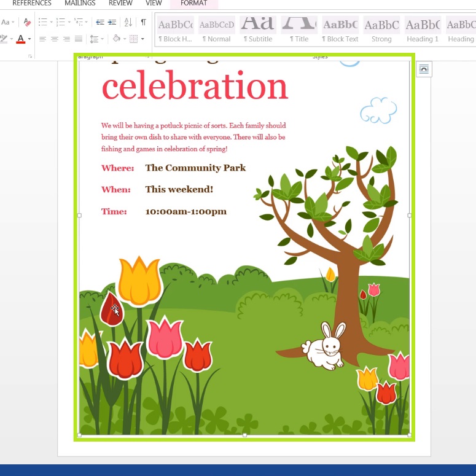Screen dimensions: 476x476
Task: Open line and paragraph spacing
Action: [x=95, y=39]
